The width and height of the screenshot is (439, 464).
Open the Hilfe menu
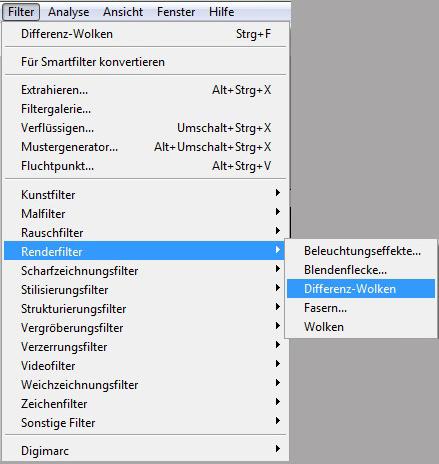point(221,12)
